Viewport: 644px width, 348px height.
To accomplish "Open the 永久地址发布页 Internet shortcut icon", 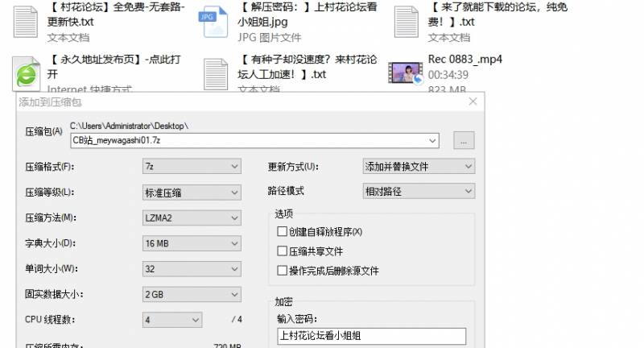I will pyautogui.click(x=26, y=72).
